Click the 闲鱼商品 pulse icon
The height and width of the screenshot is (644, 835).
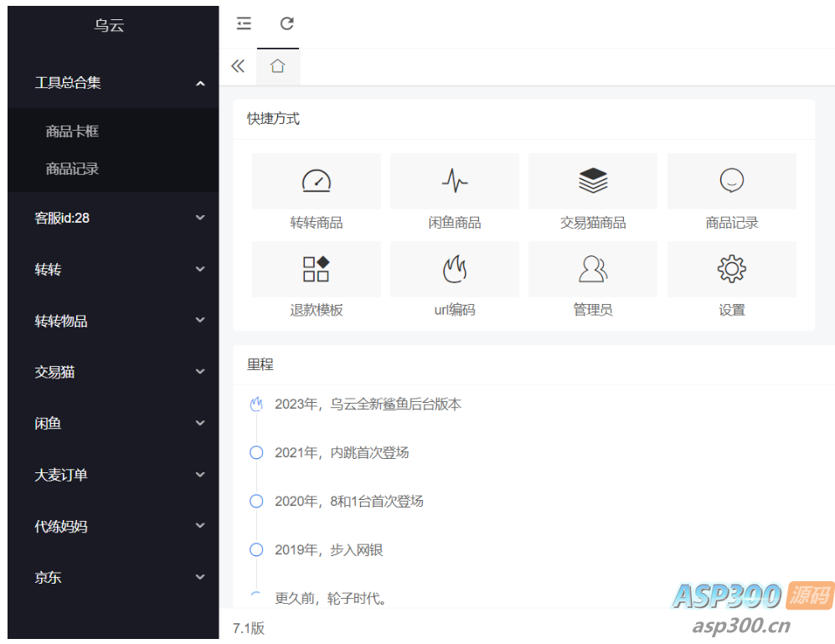pos(454,181)
